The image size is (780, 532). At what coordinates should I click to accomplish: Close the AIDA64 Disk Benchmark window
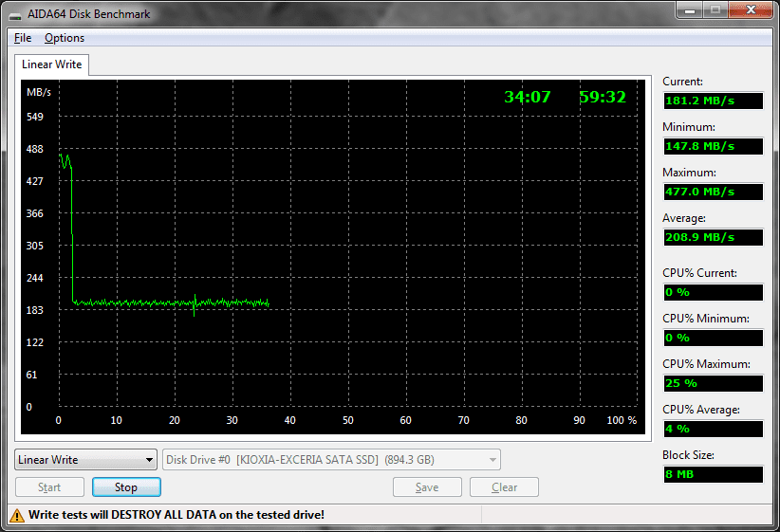tap(751, 9)
